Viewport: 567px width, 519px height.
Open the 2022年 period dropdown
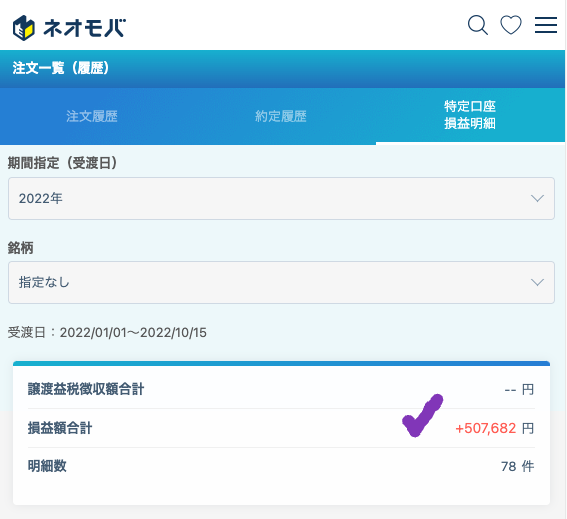pos(281,198)
